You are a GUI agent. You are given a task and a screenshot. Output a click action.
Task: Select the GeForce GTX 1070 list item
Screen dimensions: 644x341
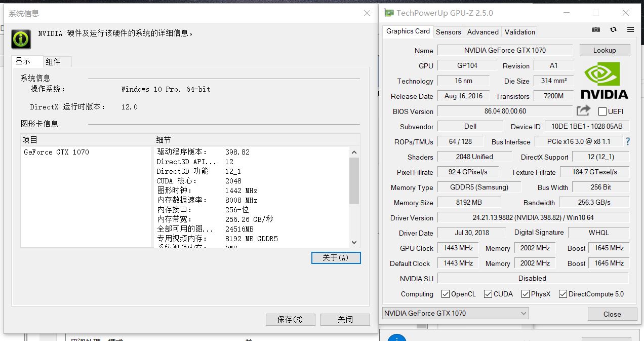click(x=56, y=152)
